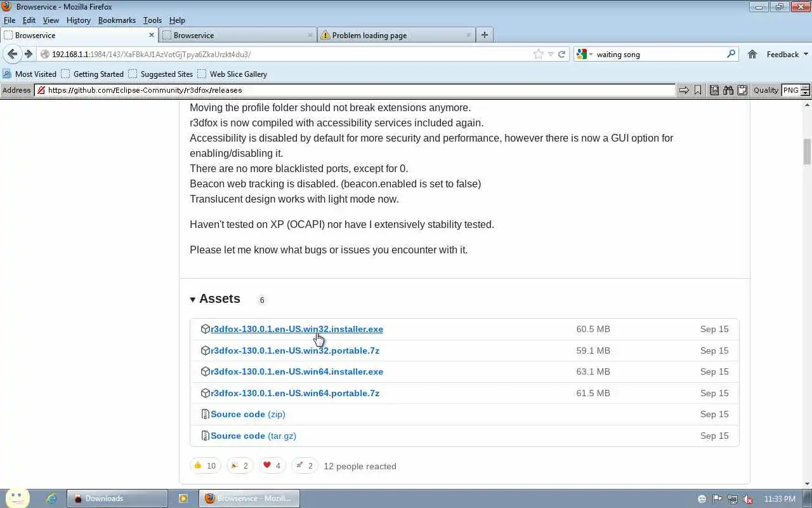Download Source code (zip)

(x=248, y=414)
